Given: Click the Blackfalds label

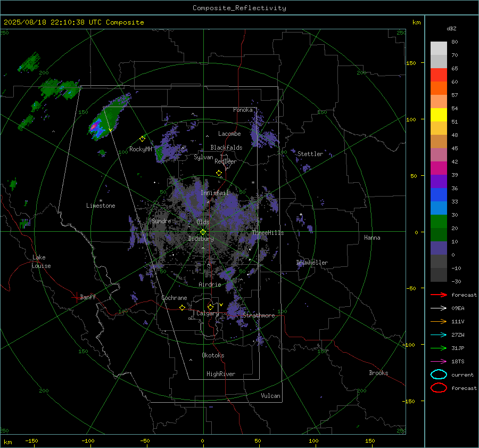Looking at the screenshot, I should pyautogui.click(x=226, y=148).
